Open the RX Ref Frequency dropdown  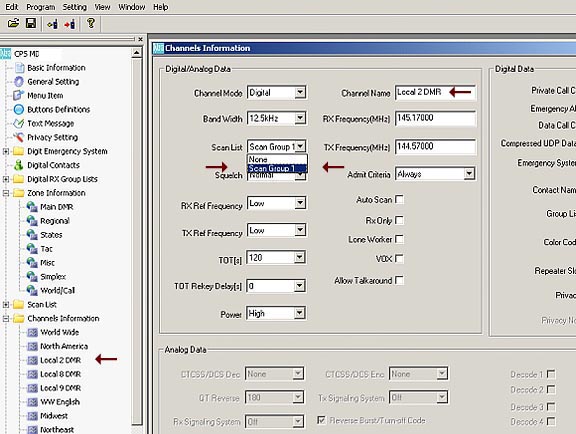coord(300,203)
